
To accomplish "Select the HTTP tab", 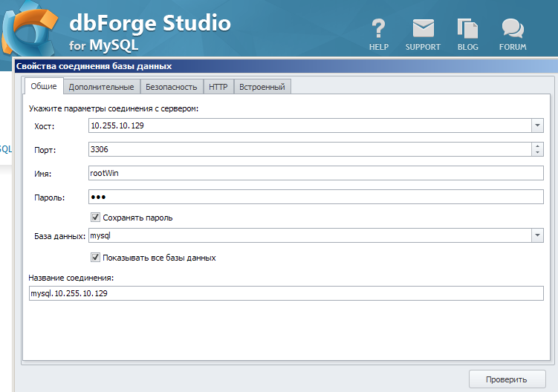I will coord(218,87).
